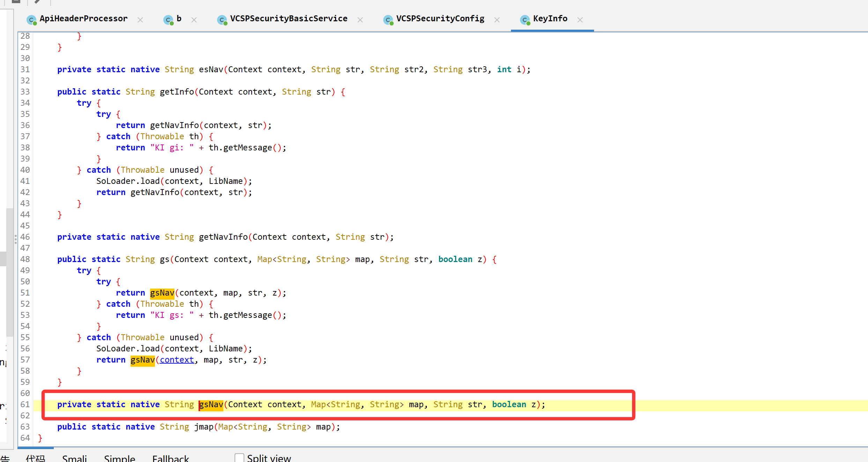868x462 pixels.
Task: Open the VCSPSecurityConfig tab
Action: (440, 19)
